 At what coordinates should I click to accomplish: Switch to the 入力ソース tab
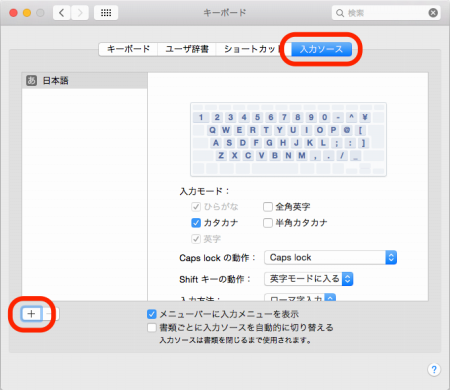click(x=321, y=49)
